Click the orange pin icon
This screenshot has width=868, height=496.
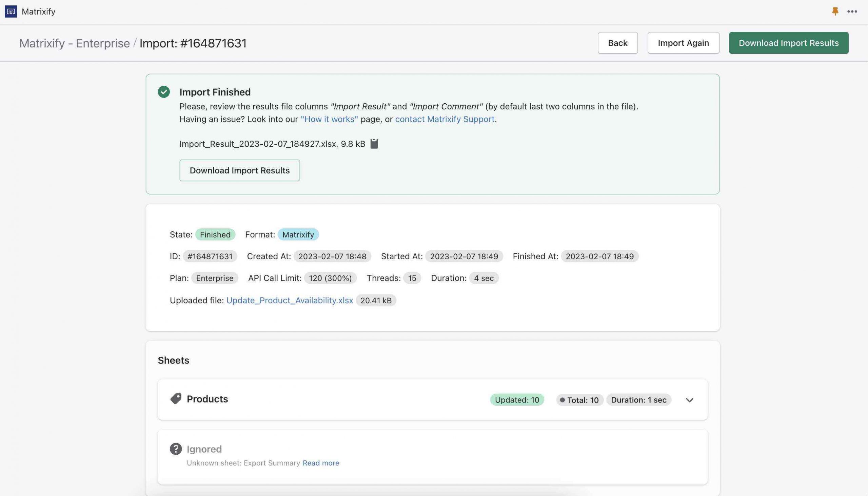click(835, 11)
